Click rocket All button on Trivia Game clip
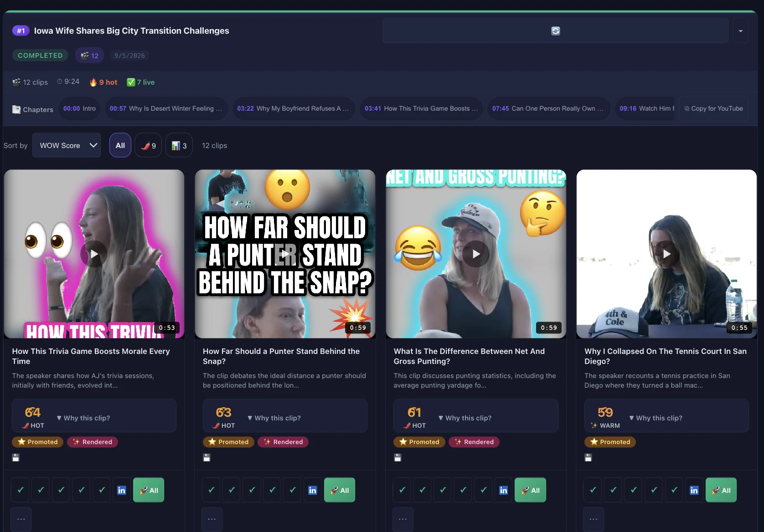Viewport: 764px width, 532px height. tap(149, 490)
